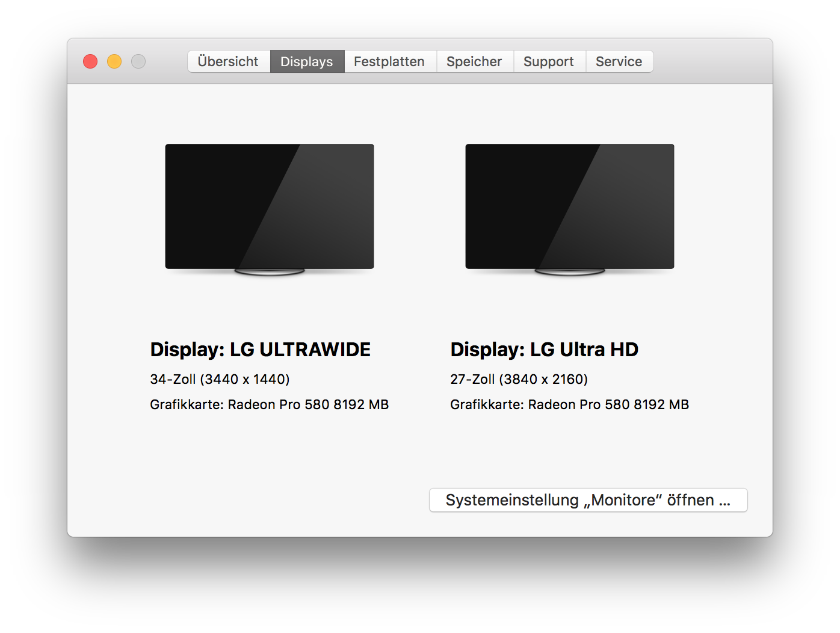
Task: Switch to the Übersicht tab
Action: coord(229,61)
